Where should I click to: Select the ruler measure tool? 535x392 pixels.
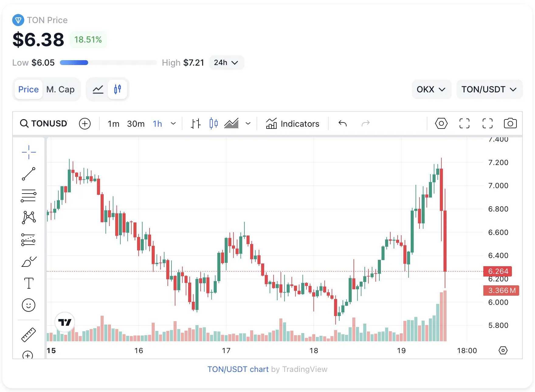tap(29, 335)
